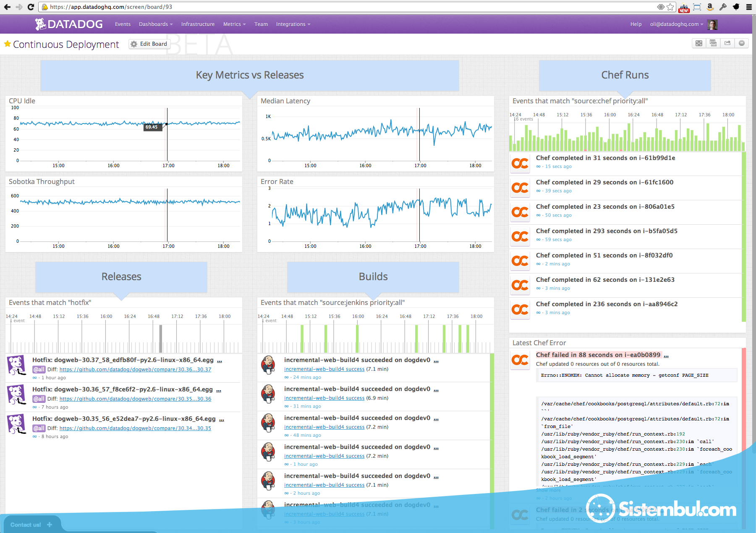This screenshot has width=756, height=533.
Task: Open the GitHub diff link compare/30.35...30.36
Action: click(x=135, y=399)
